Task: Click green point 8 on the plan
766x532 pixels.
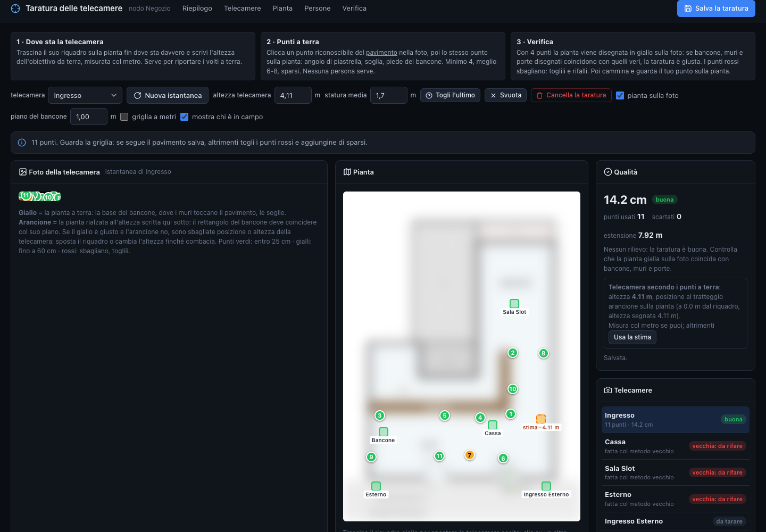Action: (543, 353)
